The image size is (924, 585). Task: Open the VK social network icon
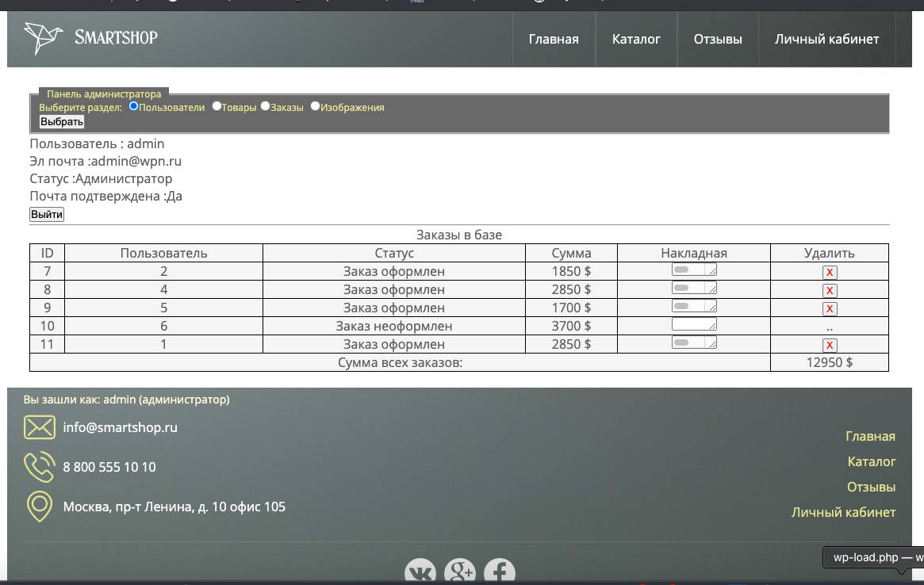tap(420, 572)
